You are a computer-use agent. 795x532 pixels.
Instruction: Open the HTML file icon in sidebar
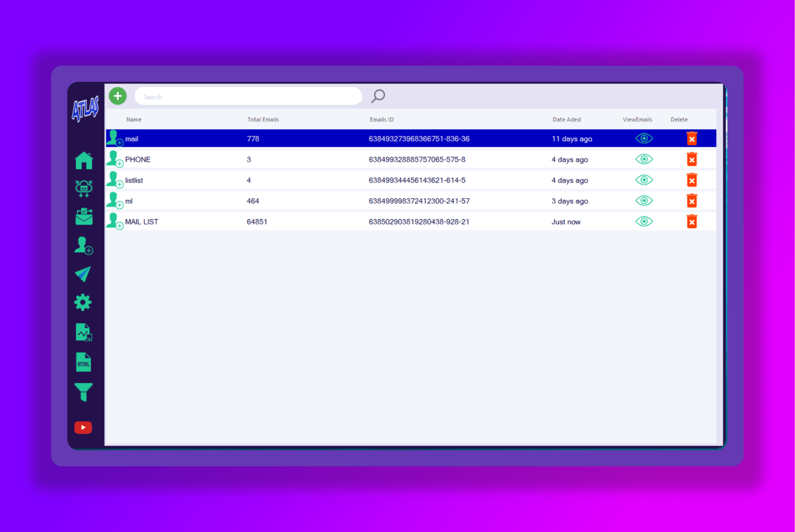pyautogui.click(x=83, y=362)
